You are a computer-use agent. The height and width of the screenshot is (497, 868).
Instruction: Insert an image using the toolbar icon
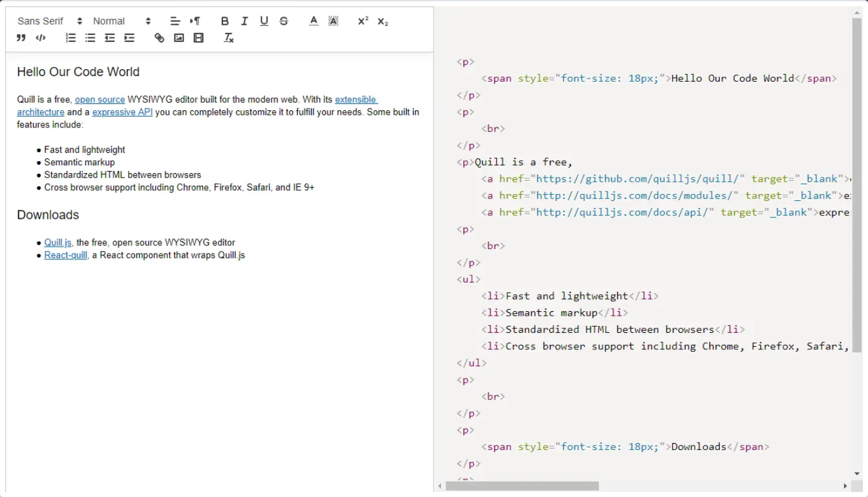pos(179,37)
